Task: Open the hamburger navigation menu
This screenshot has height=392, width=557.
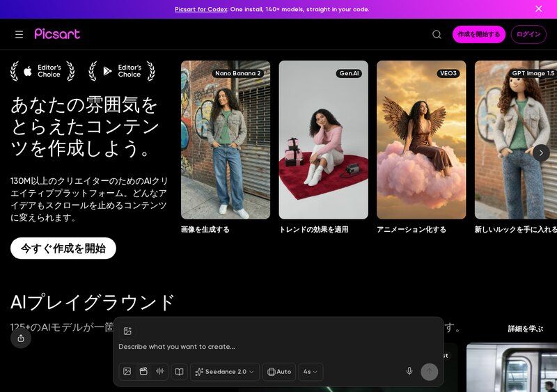Action: (19, 34)
